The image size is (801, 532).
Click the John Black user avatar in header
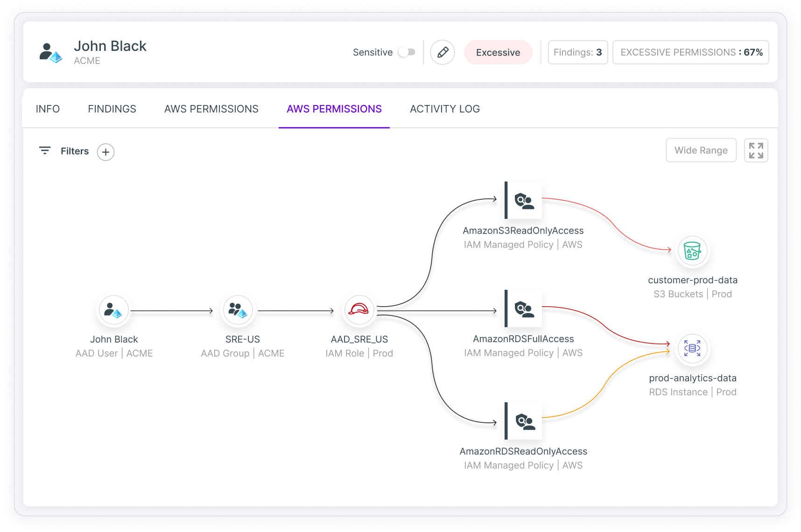click(x=50, y=53)
